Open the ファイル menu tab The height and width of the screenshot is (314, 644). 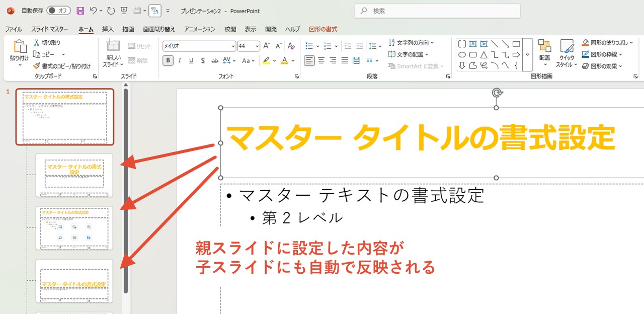click(x=14, y=29)
